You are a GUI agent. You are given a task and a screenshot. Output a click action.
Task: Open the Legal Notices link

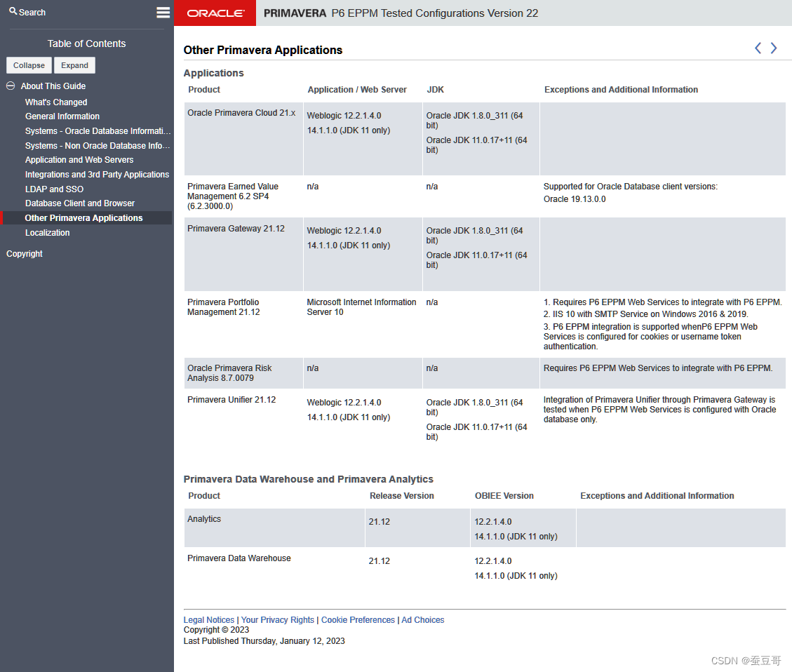click(208, 619)
